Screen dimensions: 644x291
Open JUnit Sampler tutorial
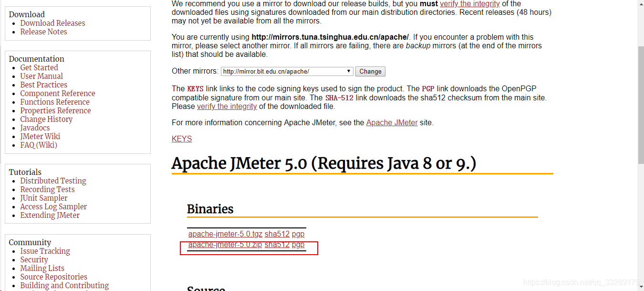(44, 198)
